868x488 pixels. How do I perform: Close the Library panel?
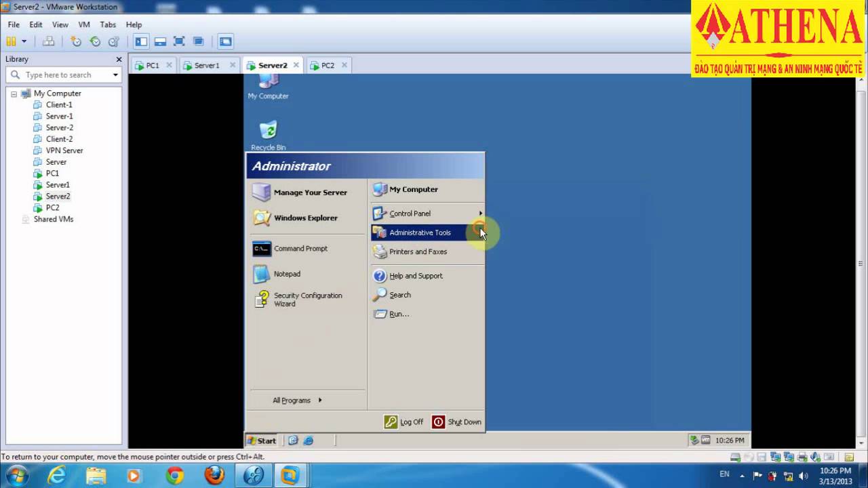119,60
